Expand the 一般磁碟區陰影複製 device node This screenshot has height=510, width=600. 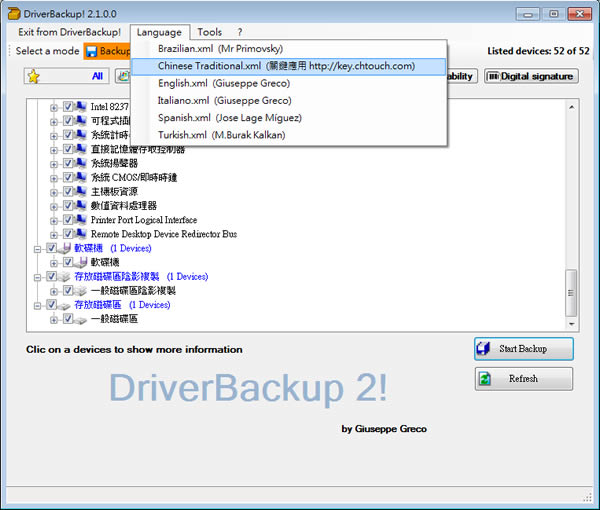click(54, 292)
